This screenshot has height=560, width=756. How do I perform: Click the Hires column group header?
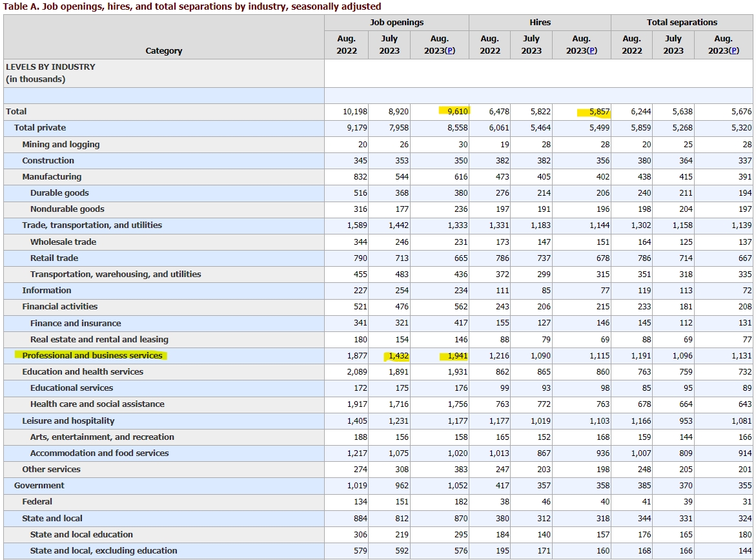tap(540, 22)
